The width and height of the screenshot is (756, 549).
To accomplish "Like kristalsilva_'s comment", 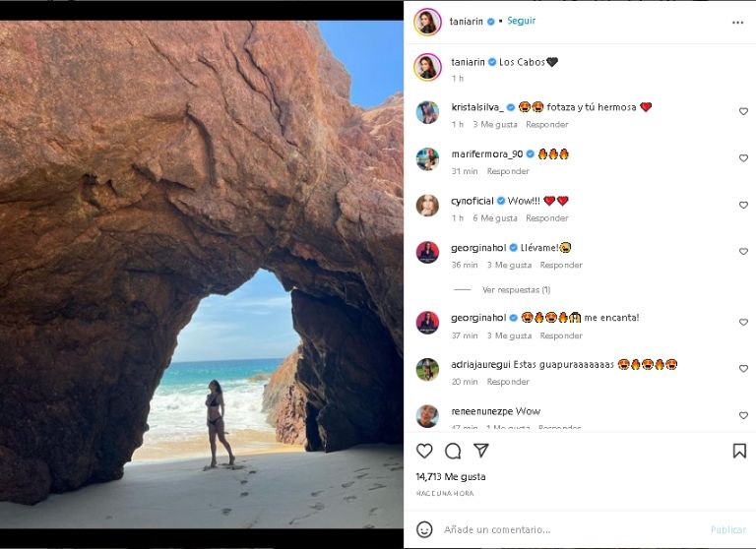I will (743, 112).
